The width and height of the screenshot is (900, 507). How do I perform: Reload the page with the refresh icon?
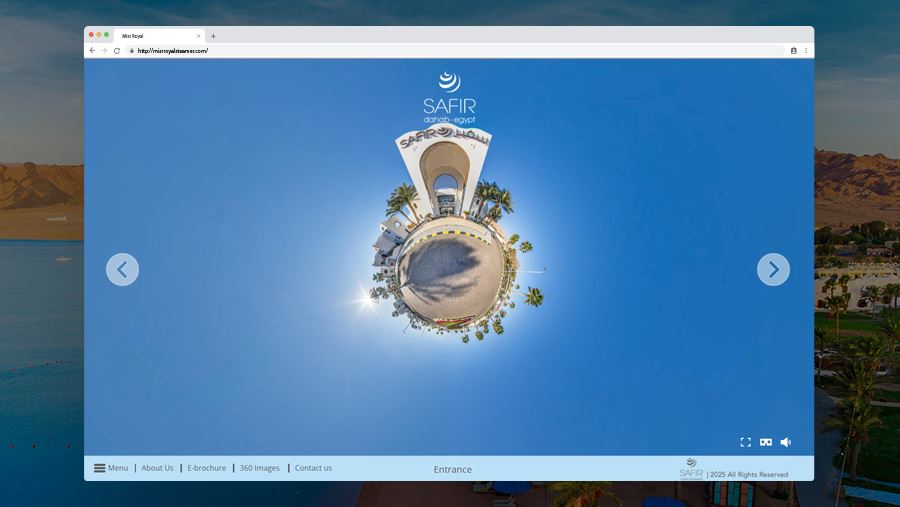[117, 51]
